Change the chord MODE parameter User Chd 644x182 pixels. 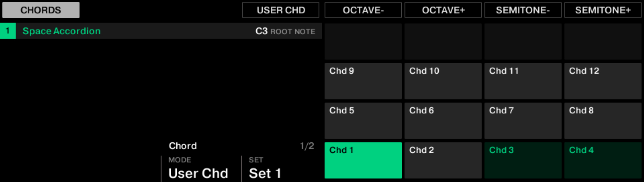tap(198, 173)
